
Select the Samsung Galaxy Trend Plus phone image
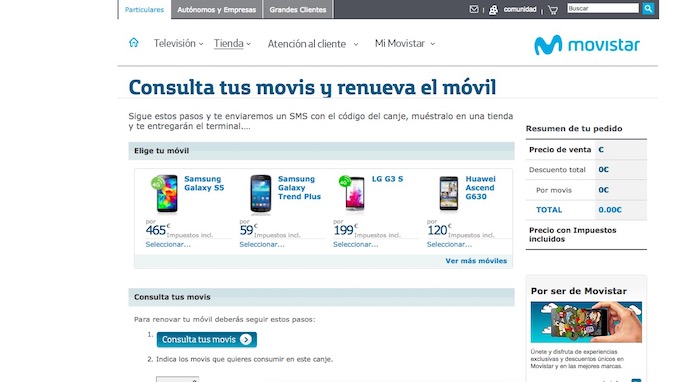click(261, 194)
